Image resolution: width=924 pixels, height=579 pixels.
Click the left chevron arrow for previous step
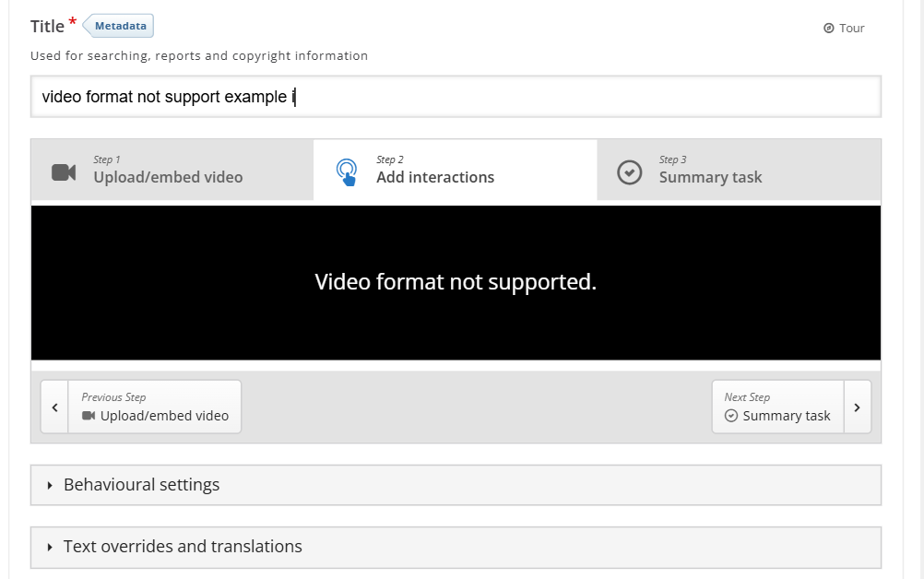tap(54, 407)
